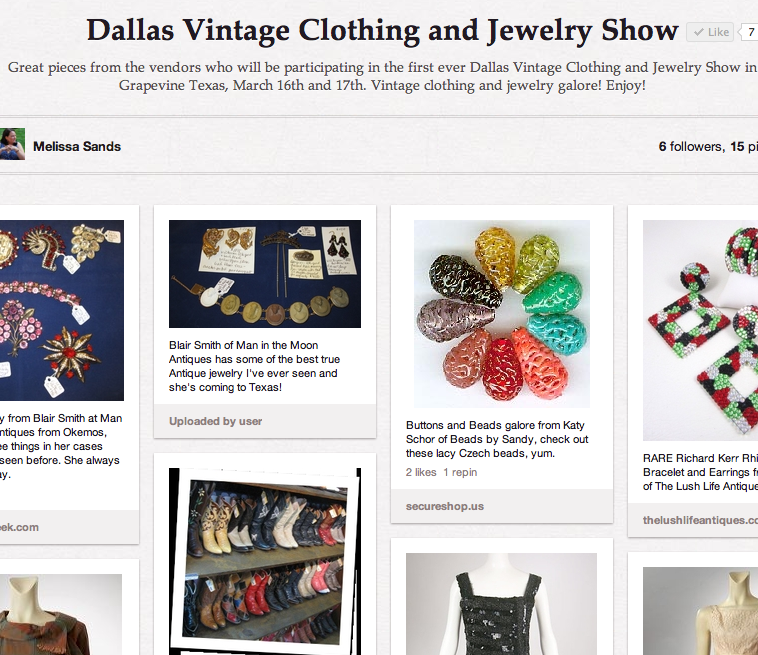Open the brown jacket mannequin pin
The height and width of the screenshot is (655, 758).
[x=61, y=614]
